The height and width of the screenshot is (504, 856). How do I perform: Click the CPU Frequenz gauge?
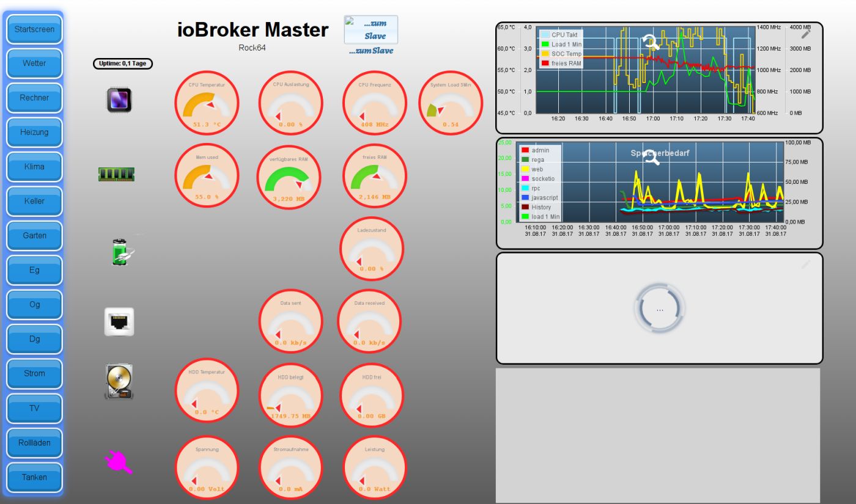pyautogui.click(x=374, y=103)
